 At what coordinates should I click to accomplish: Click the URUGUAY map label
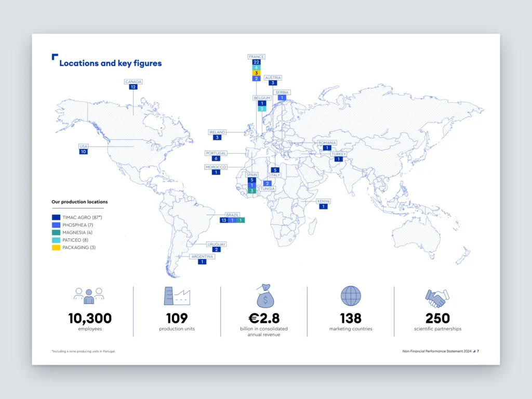click(x=216, y=244)
